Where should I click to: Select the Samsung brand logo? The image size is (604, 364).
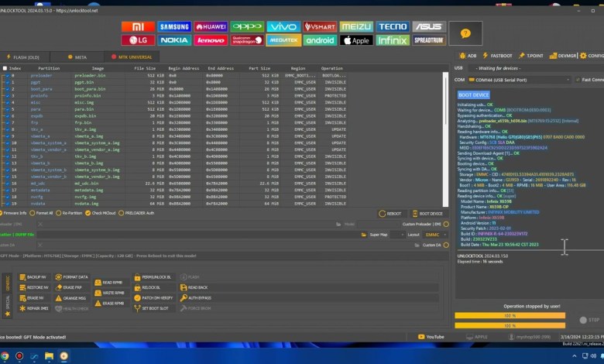174,26
